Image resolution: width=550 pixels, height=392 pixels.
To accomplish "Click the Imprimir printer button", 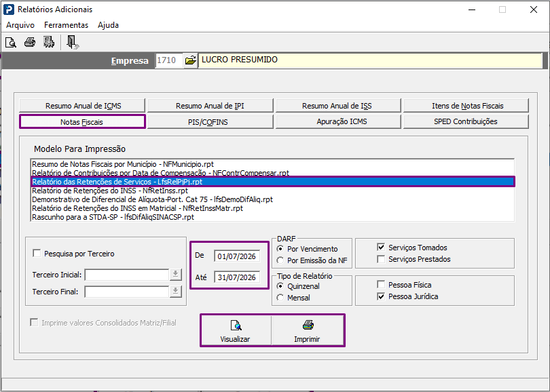I will pyautogui.click(x=308, y=331).
